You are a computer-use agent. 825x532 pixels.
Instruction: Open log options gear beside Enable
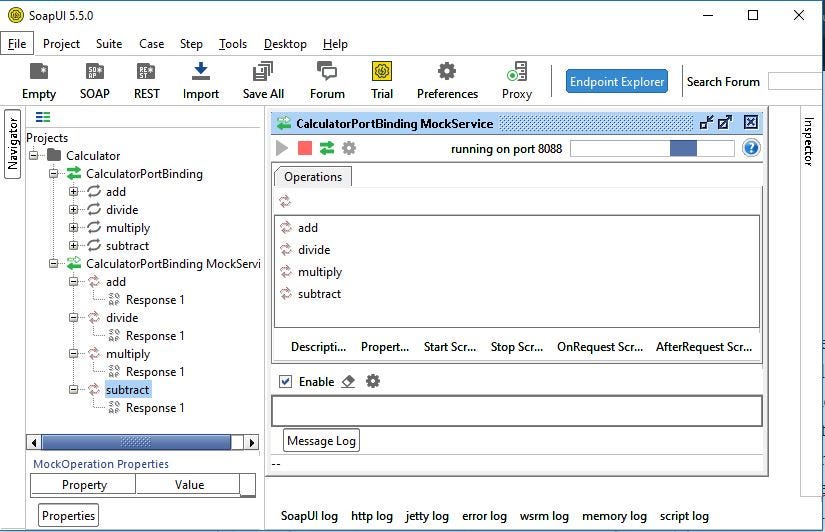[373, 381]
